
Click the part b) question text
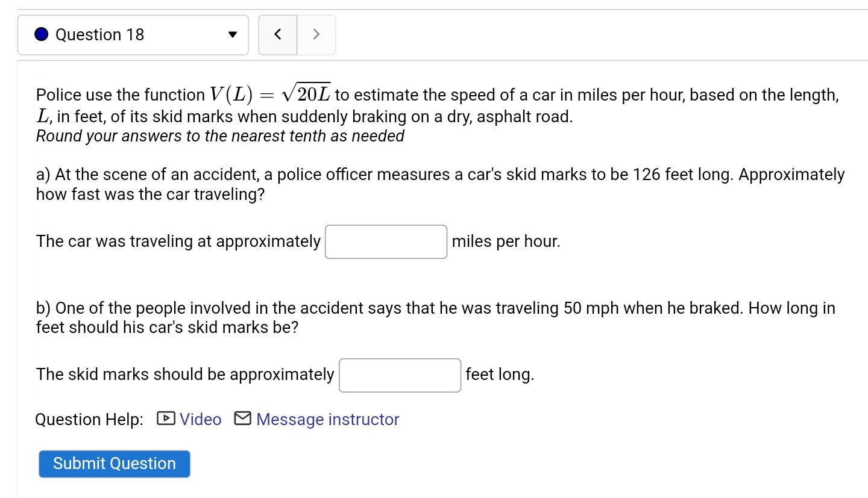[x=436, y=318]
